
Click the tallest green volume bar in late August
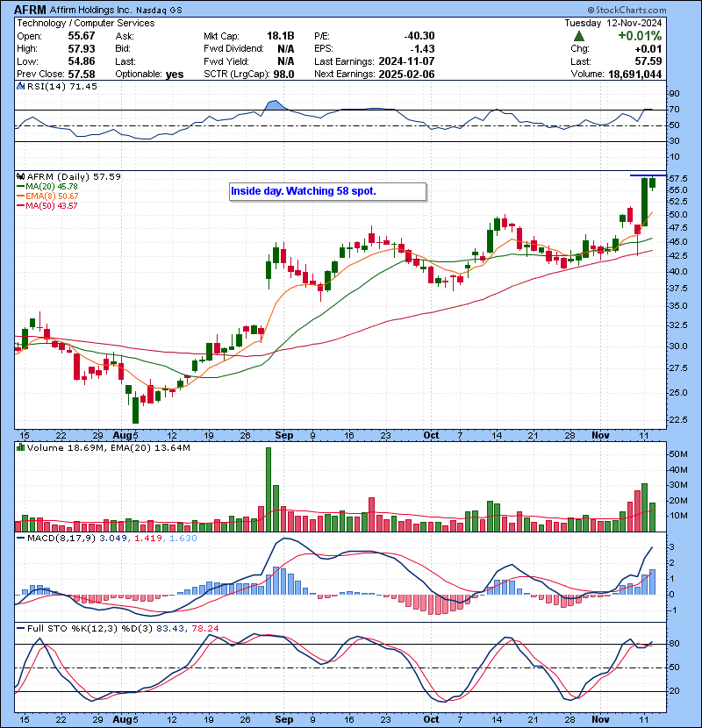coord(268,489)
